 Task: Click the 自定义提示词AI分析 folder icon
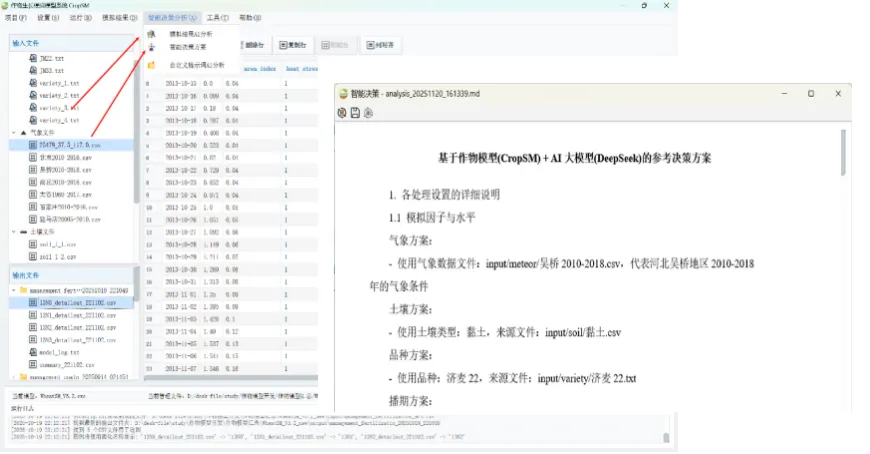click(151, 65)
